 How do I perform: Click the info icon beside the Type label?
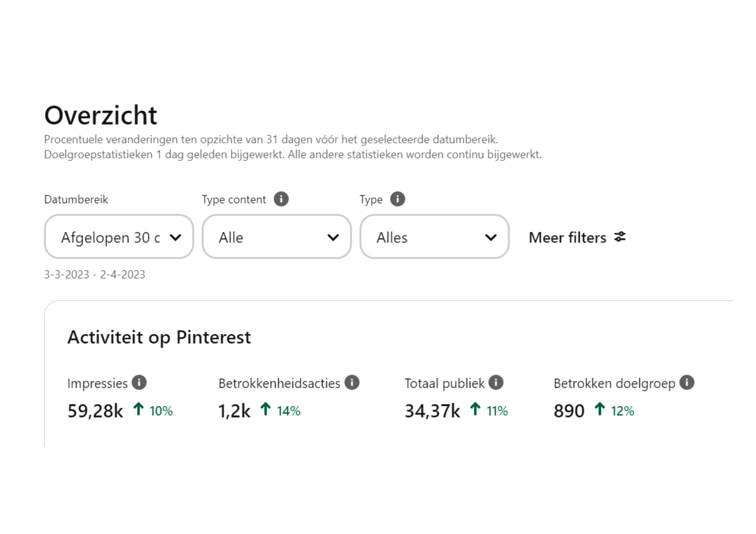click(397, 199)
